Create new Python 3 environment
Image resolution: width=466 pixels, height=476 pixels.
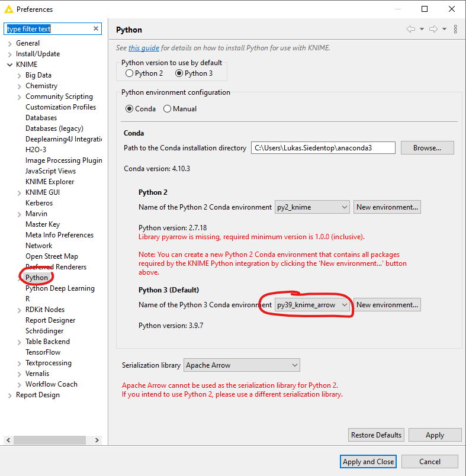(x=387, y=305)
